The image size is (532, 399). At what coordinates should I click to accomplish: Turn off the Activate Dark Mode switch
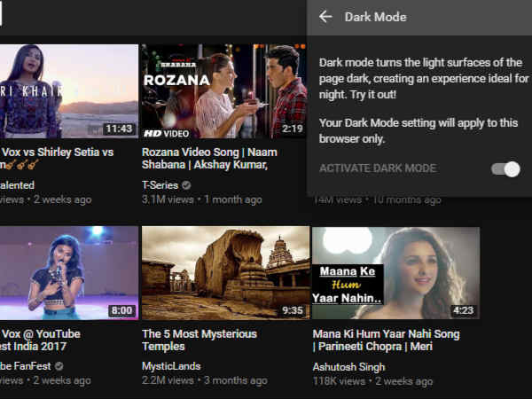505,168
